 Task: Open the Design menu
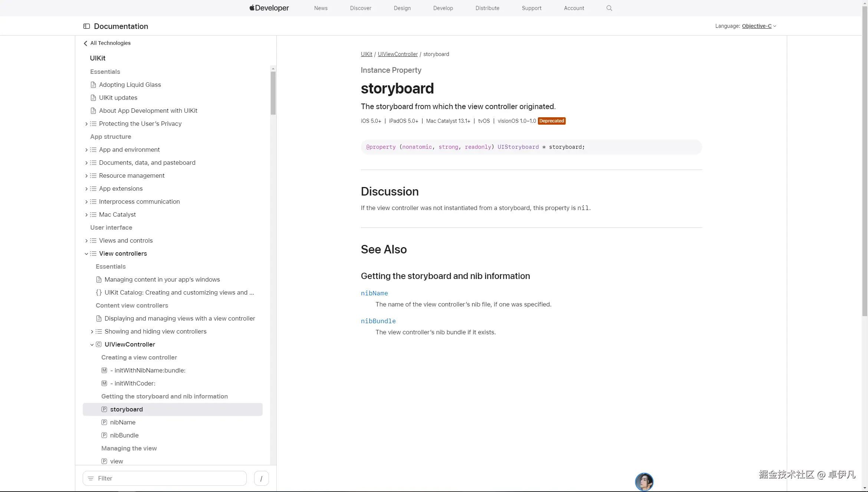[402, 8]
